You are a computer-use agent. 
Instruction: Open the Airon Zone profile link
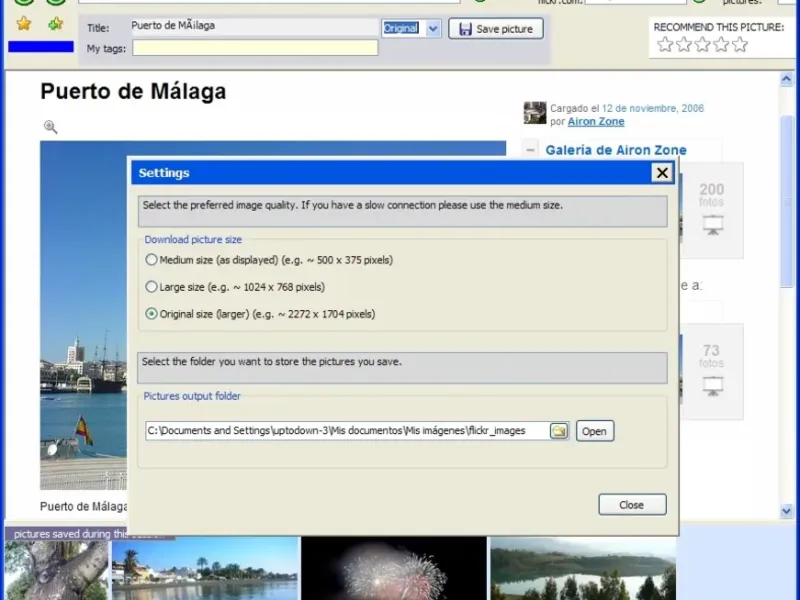point(596,121)
